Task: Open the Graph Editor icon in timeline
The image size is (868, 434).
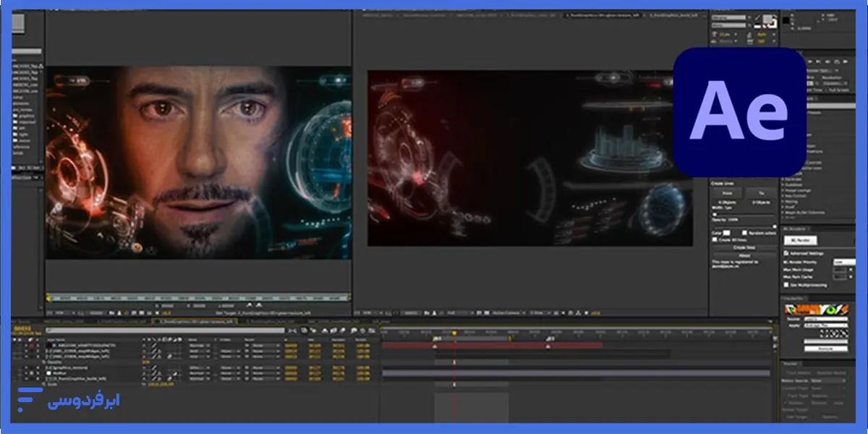Action: pyautogui.click(x=371, y=330)
